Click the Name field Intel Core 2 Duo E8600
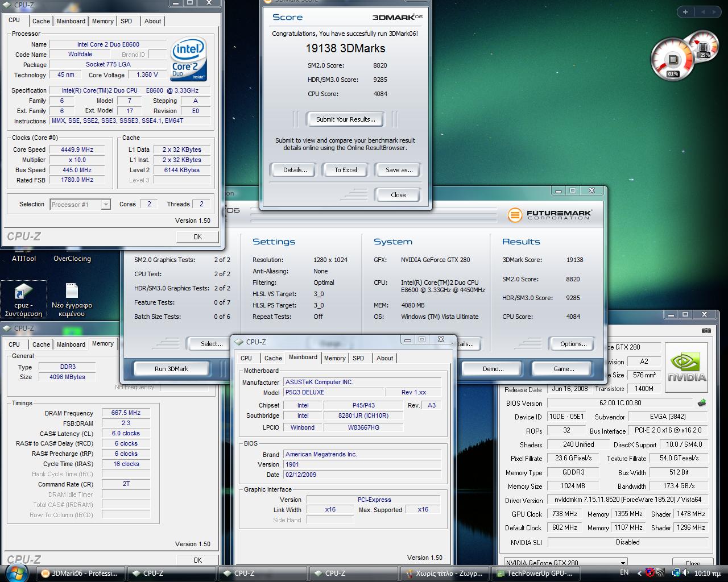 [108, 44]
